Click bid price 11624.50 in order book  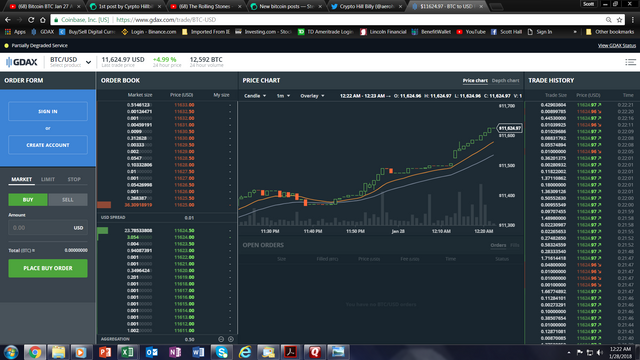point(184,231)
